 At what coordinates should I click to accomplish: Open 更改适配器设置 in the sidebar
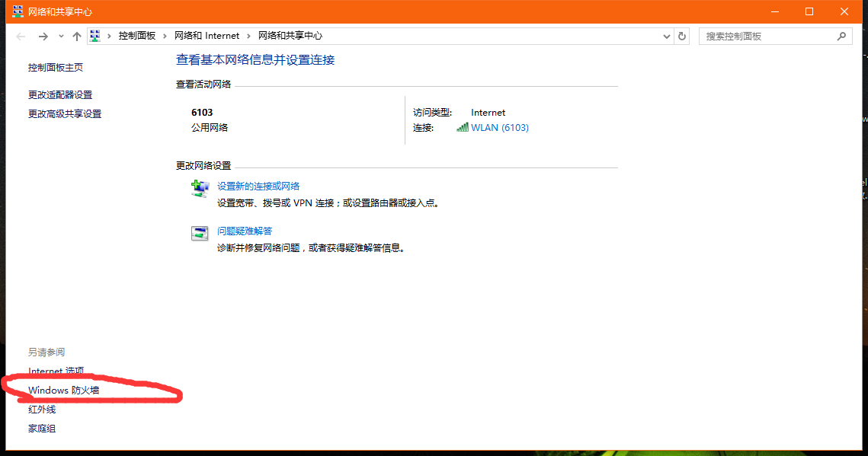coord(59,94)
